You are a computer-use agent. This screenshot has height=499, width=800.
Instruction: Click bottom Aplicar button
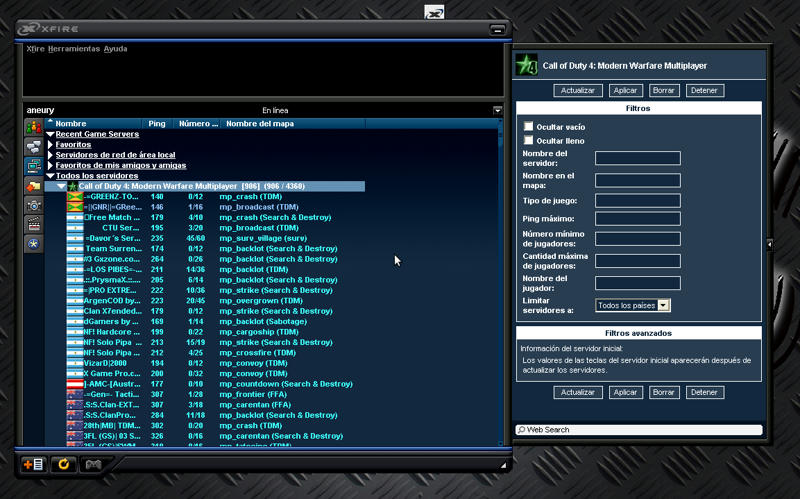coord(625,392)
